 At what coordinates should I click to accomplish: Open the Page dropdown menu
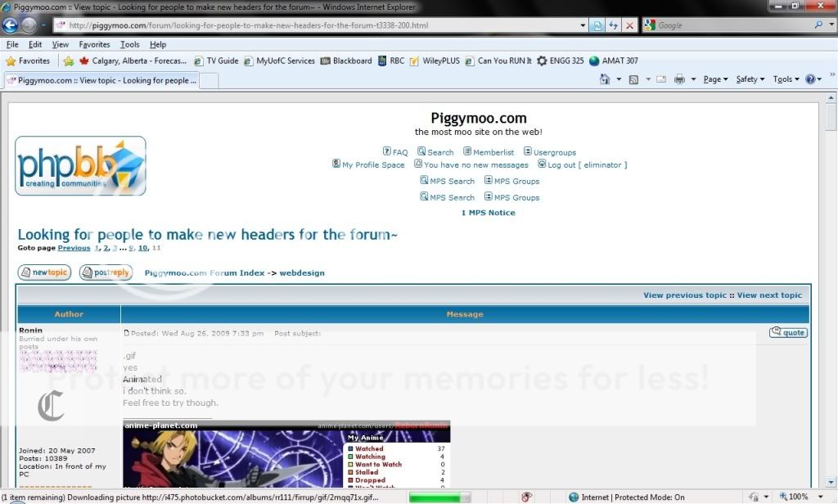pos(715,79)
